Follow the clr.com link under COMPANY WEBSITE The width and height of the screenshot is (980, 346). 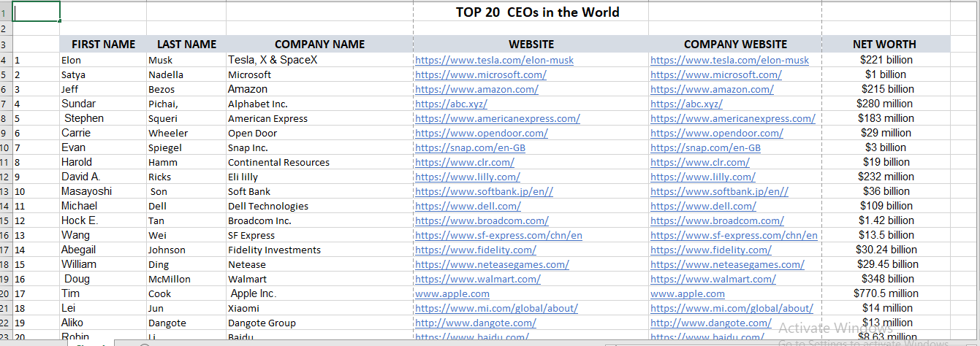699,162
